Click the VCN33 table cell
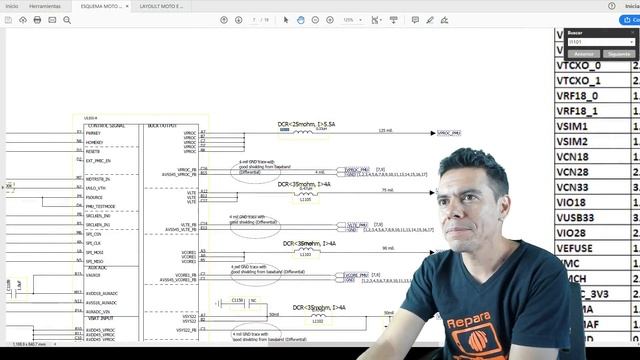 [593, 187]
